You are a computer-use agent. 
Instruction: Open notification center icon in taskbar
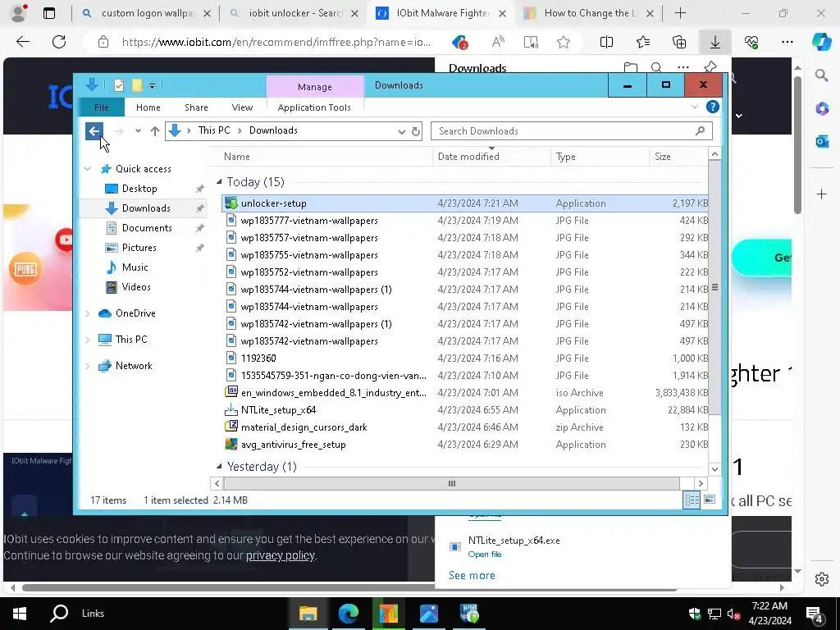(x=815, y=614)
